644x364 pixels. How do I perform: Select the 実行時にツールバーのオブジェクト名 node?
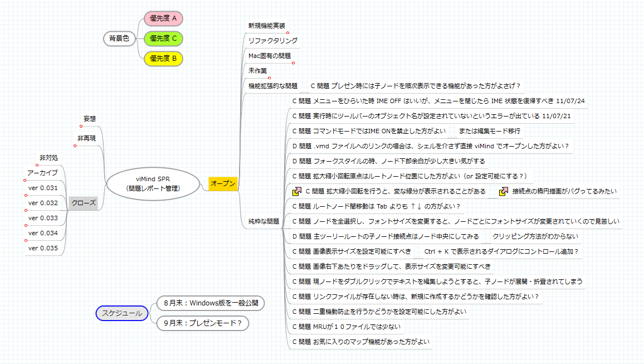click(431, 117)
